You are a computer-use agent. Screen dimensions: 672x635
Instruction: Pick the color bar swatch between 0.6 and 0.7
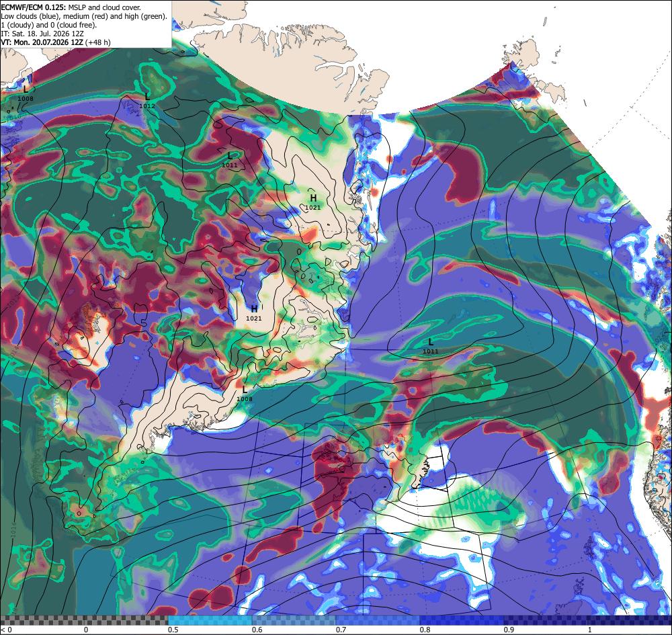tap(294, 620)
